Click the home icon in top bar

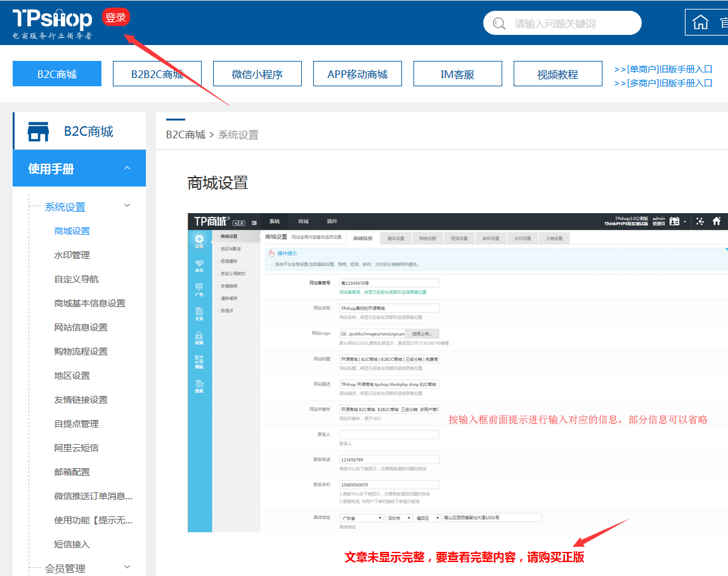pos(700,23)
